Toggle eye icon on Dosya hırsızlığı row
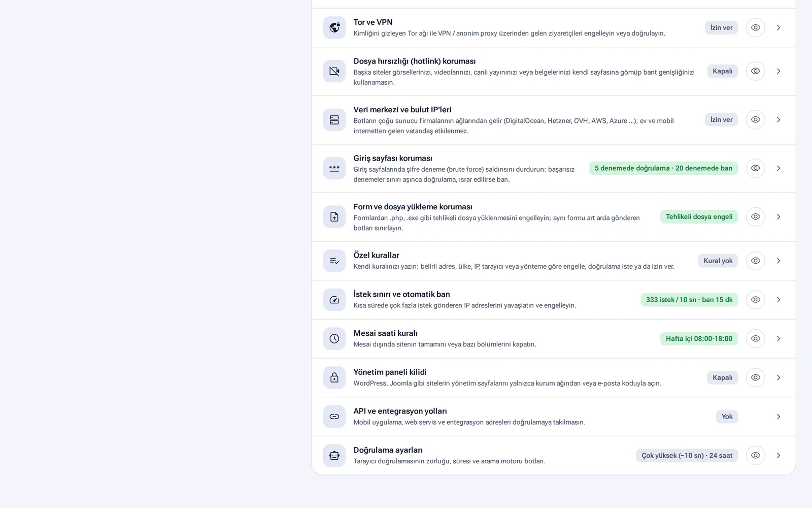Viewport: 812px width, 508px height. (x=755, y=71)
